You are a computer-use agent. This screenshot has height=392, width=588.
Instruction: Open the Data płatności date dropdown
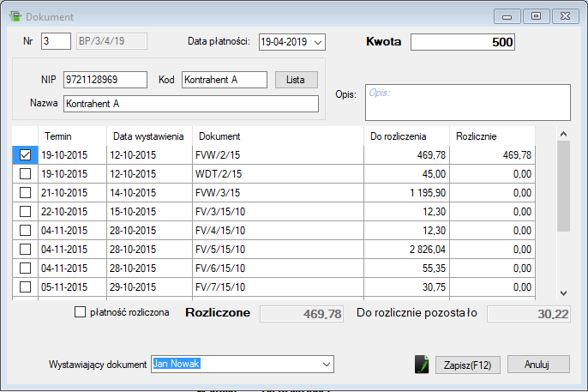tap(318, 42)
